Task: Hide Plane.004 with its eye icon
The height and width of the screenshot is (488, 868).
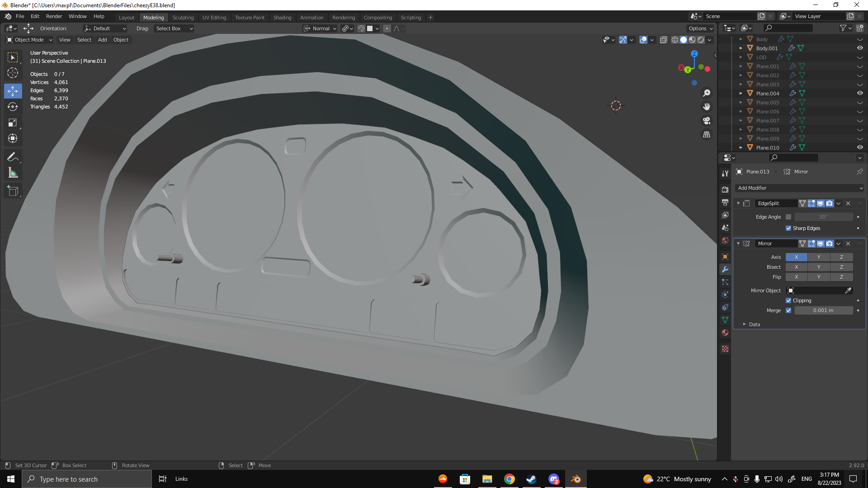Action: click(860, 93)
